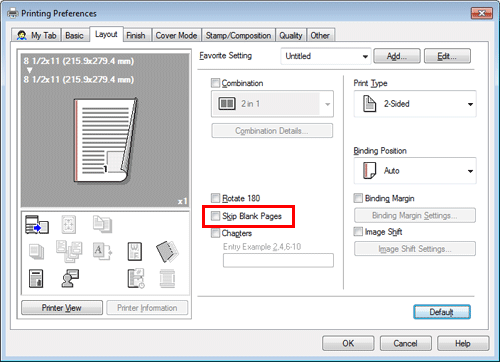Open the Binding Position dropdown

click(415, 171)
